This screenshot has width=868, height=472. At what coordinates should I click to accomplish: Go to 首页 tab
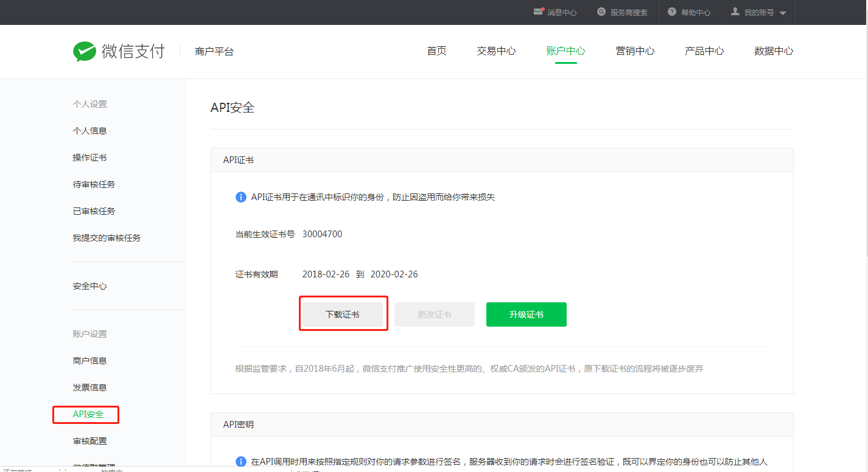tap(437, 51)
